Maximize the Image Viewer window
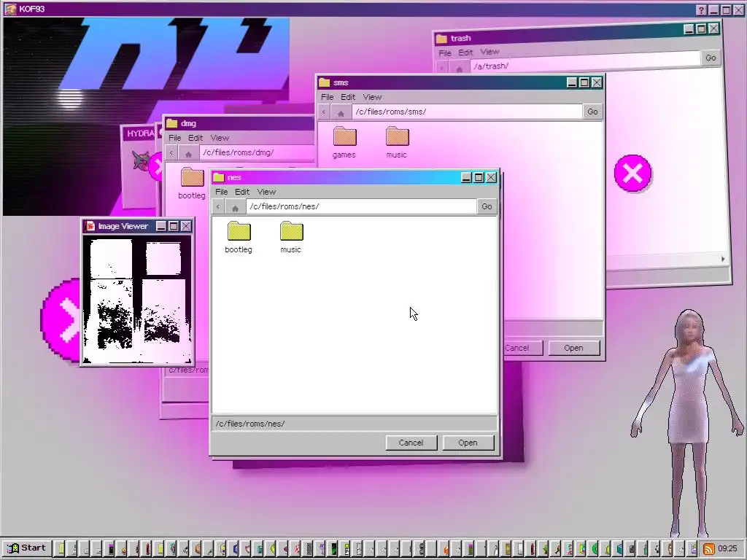 (x=174, y=226)
